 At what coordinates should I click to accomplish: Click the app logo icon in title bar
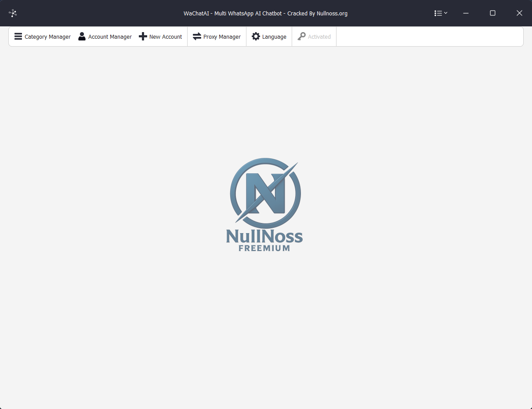point(13,13)
